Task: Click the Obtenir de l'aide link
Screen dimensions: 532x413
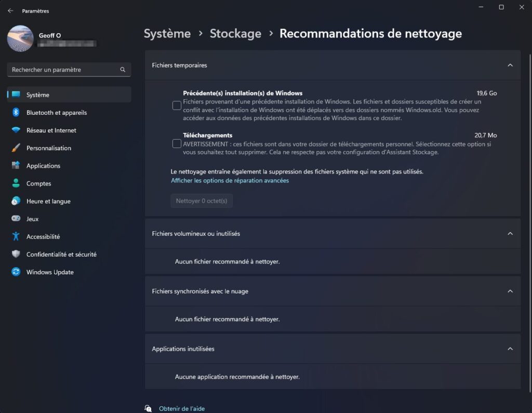Action: (182, 409)
